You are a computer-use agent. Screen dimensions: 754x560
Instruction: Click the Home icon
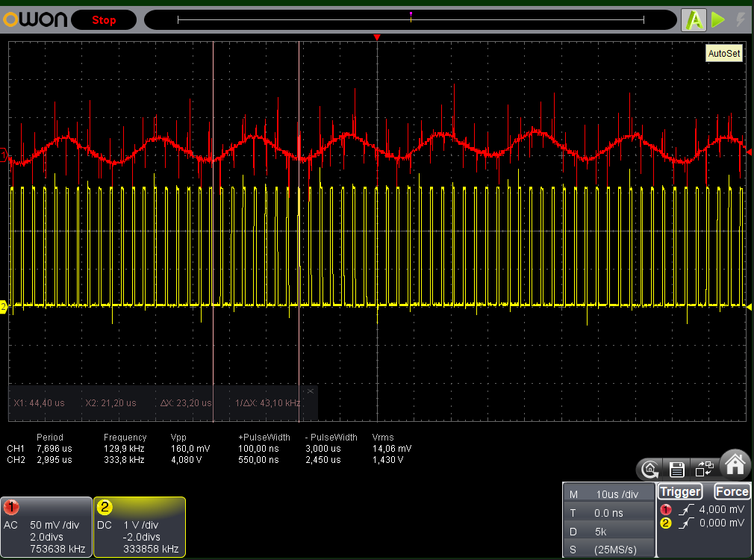pos(735,464)
